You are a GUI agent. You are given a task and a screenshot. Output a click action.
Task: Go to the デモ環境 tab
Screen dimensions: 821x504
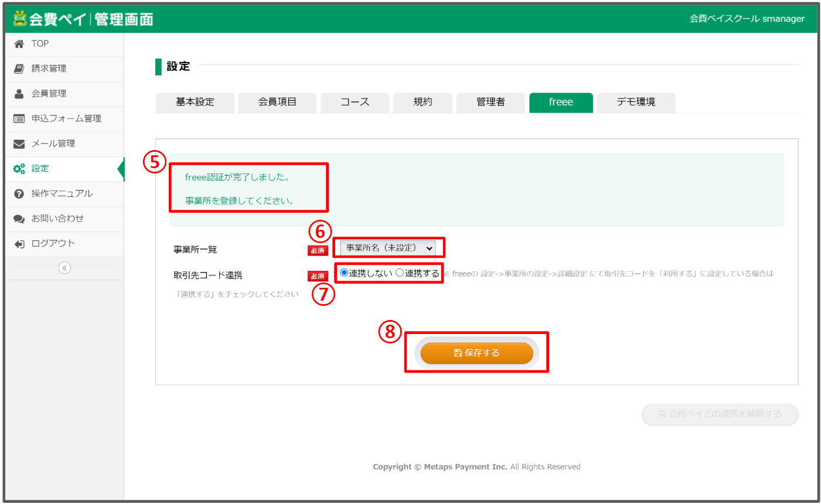point(636,102)
